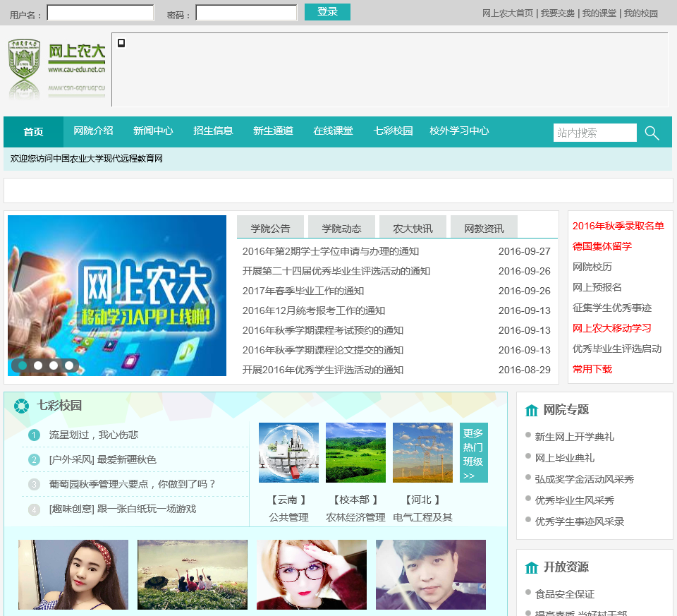Expand 更多热门班级 list
The height and width of the screenshot is (616, 677).
473,453
